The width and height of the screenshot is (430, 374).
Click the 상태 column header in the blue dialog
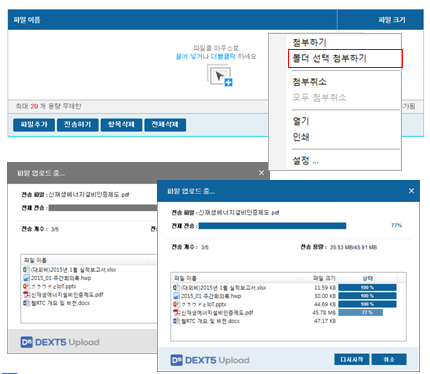click(x=367, y=278)
